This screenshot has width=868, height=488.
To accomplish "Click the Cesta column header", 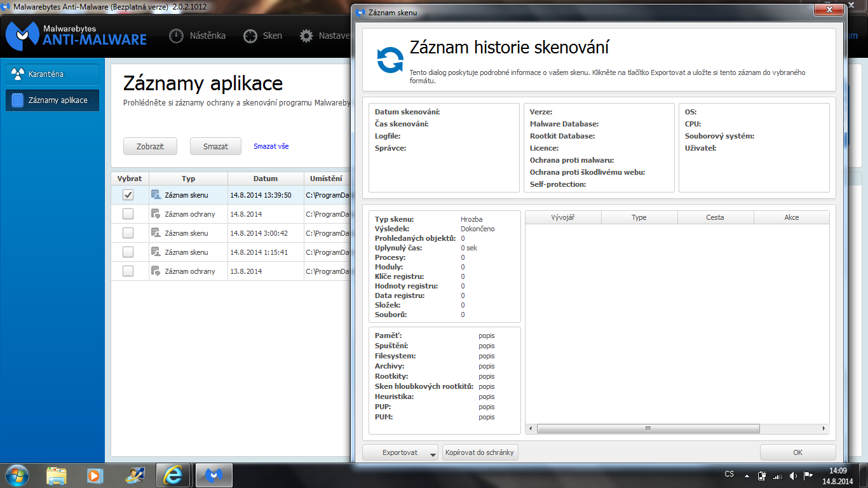I will pyautogui.click(x=715, y=217).
